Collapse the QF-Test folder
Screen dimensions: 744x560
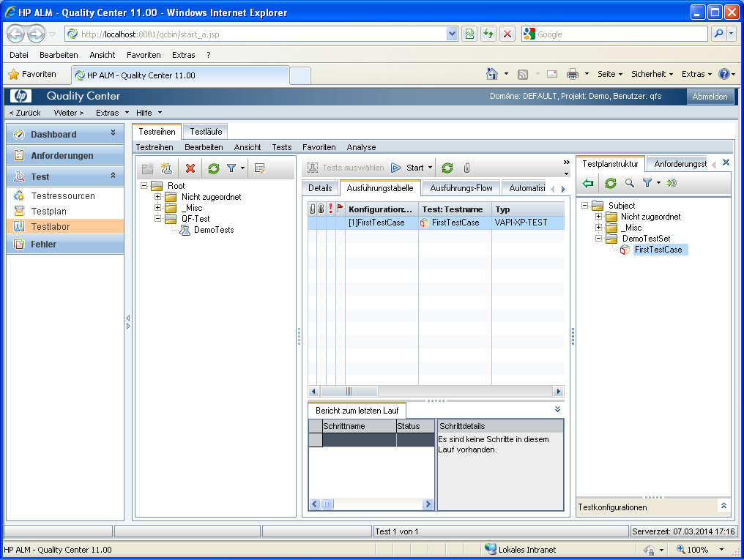click(x=157, y=219)
